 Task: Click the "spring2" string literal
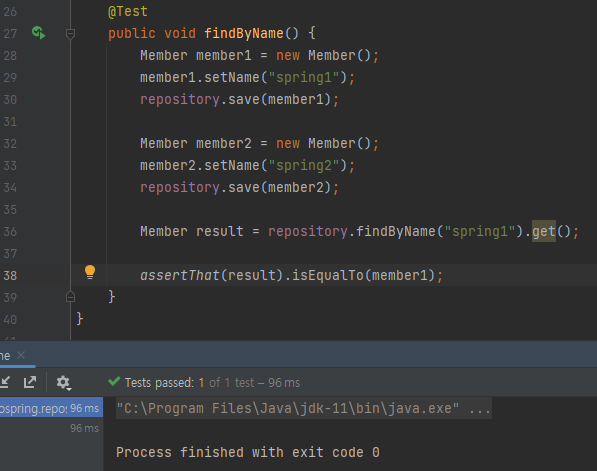[303, 166]
